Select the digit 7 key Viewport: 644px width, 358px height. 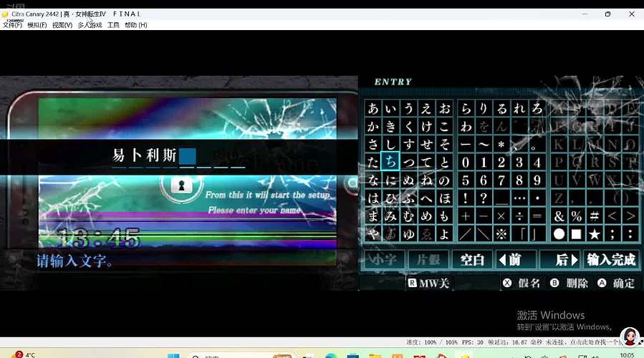(x=501, y=180)
